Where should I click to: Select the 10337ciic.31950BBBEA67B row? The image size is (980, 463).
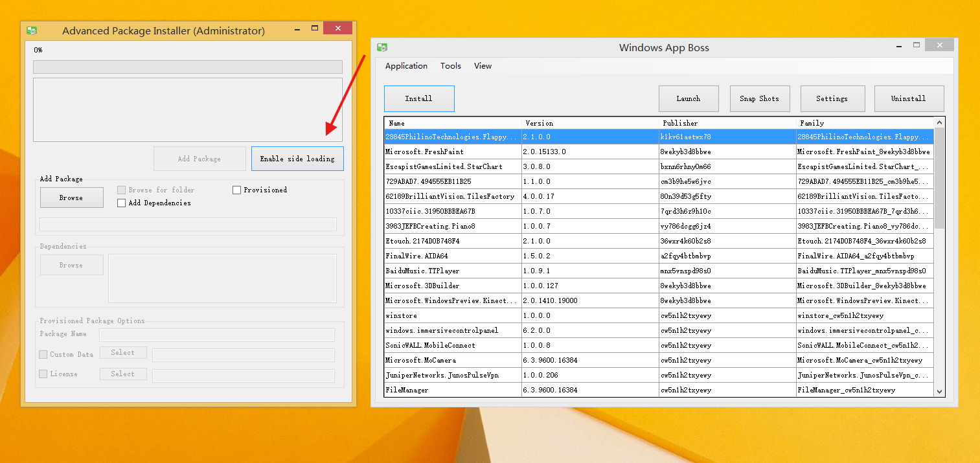(x=659, y=211)
